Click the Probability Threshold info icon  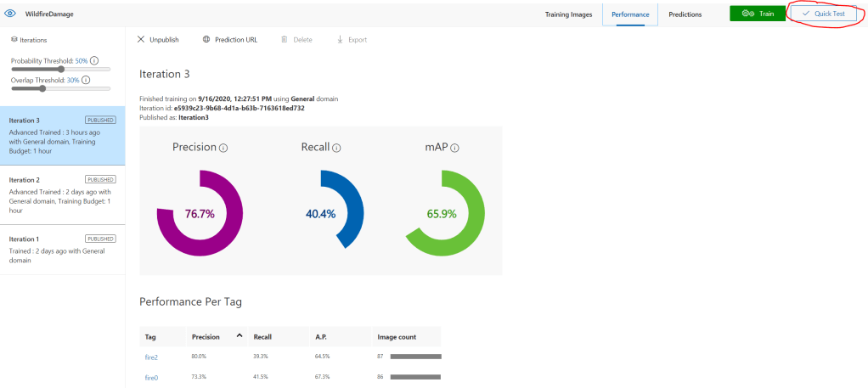pos(94,61)
